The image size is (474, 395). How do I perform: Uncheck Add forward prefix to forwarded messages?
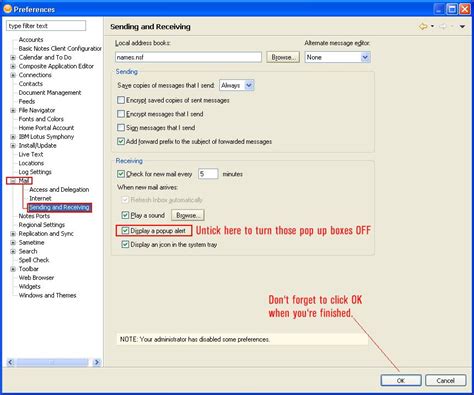[x=121, y=141]
